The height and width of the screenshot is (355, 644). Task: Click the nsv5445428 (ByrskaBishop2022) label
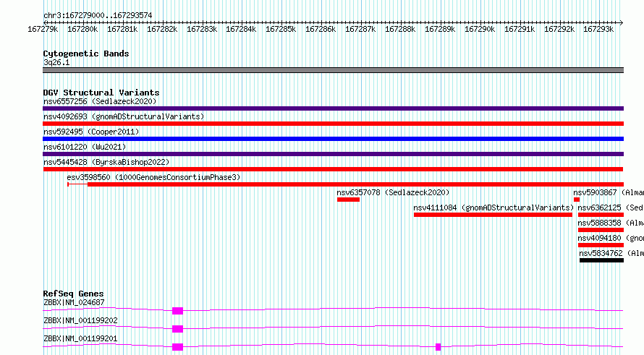tap(106, 162)
